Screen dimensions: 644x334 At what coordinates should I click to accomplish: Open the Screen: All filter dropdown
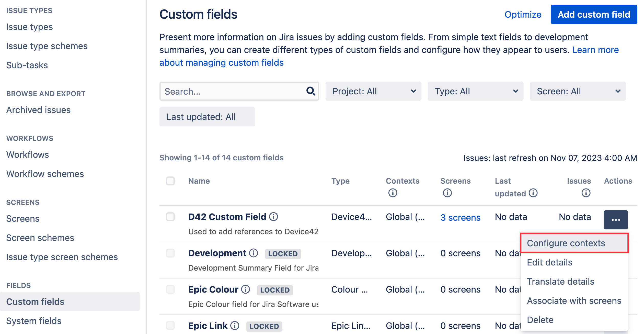click(x=578, y=91)
